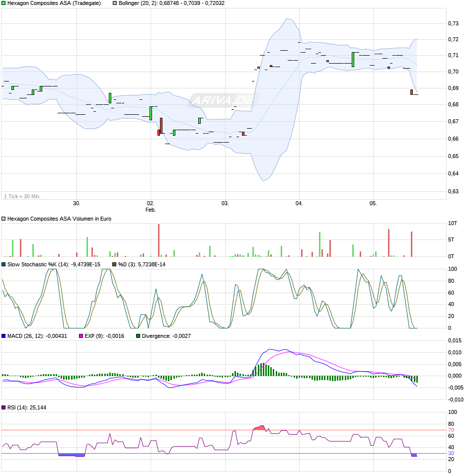Click the Divergence: -0,0027 label
The height and width of the screenshot is (476, 467).
tap(166, 336)
